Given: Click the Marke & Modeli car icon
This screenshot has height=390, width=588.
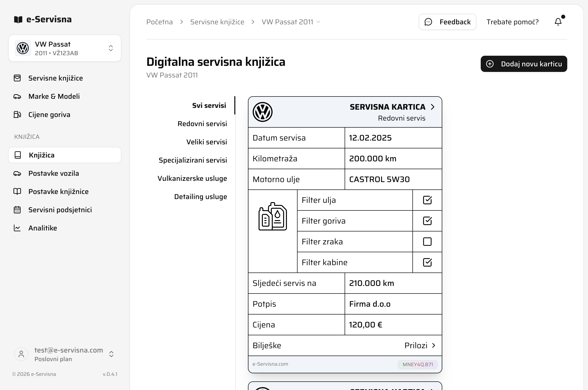Looking at the screenshot, I should tap(17, 96).
